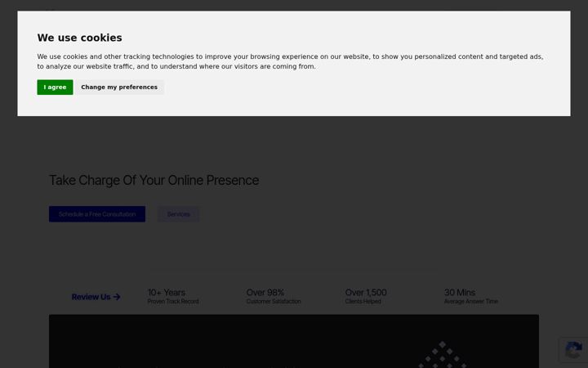Open the Services button
The height and width of the screenshot is (368, 588).
(179, 214)
